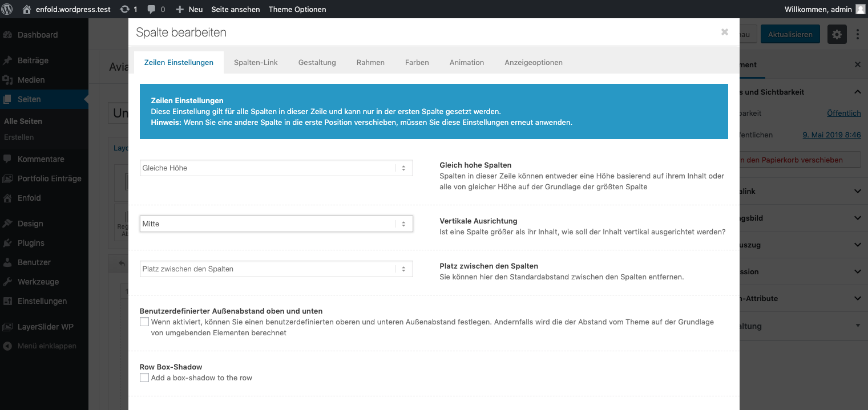Switch to Anzeigeoptionen tab
Screen dimensions: 868x410
(x=534, y=63)
